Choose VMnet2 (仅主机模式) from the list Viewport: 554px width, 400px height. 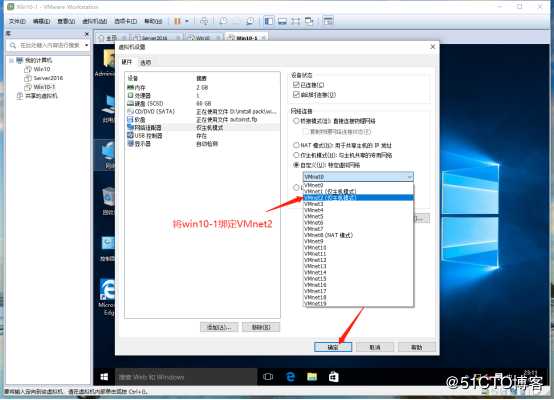[x=358, y=198]
